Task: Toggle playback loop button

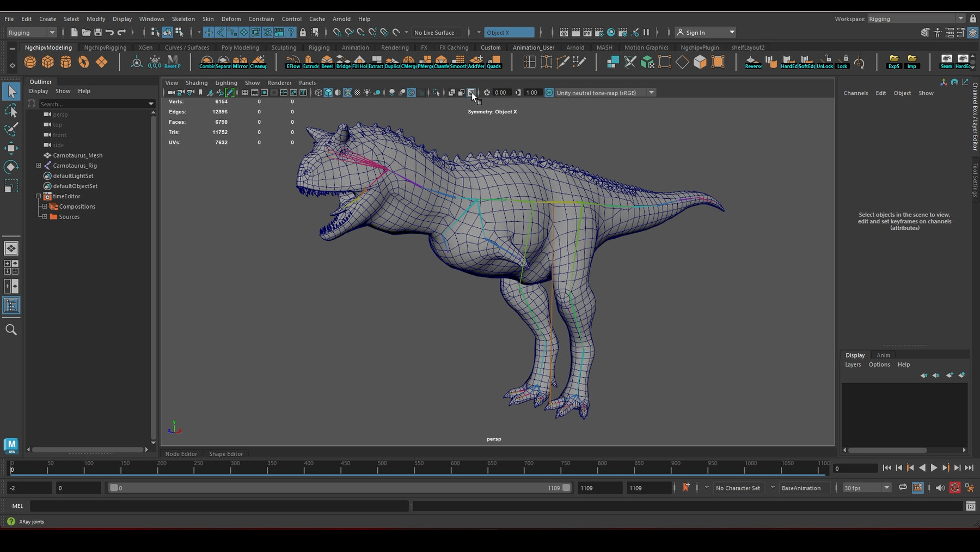Action: 903,488
